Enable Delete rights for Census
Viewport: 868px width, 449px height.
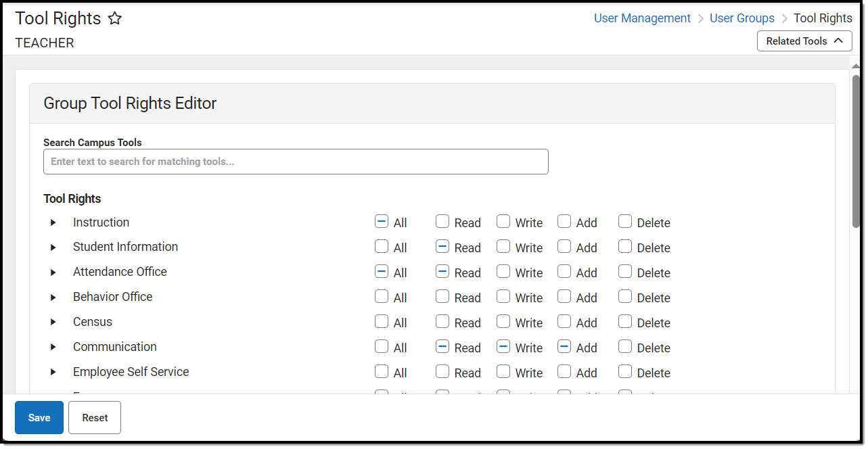pyautogui.click(x=625, y=322)
